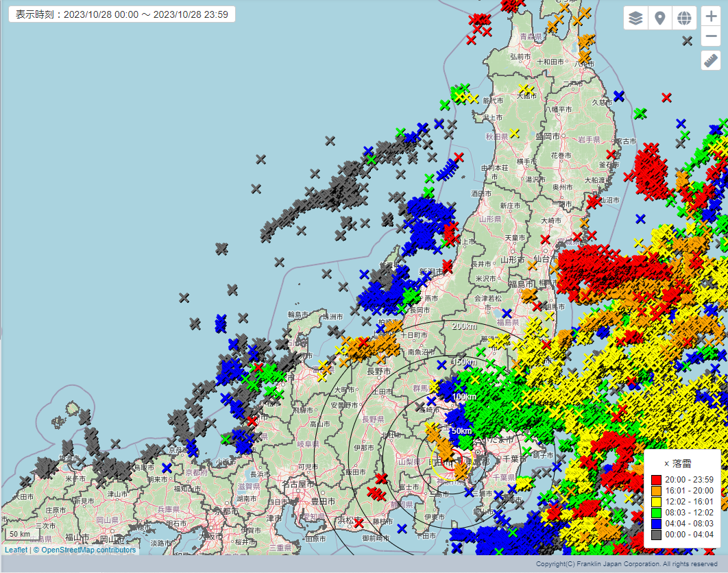
Task: Open the Leaflet attribution link
Action: 16,550
